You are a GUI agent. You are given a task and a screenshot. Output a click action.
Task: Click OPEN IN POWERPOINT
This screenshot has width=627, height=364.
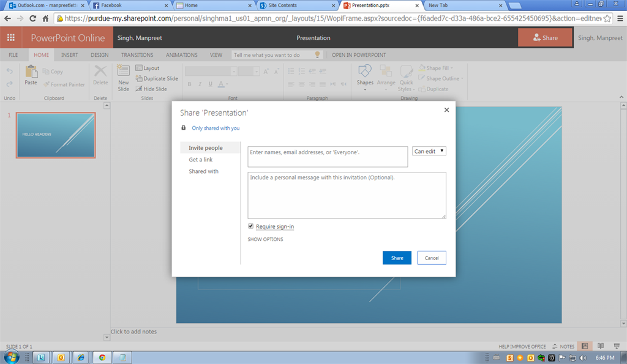359,54
